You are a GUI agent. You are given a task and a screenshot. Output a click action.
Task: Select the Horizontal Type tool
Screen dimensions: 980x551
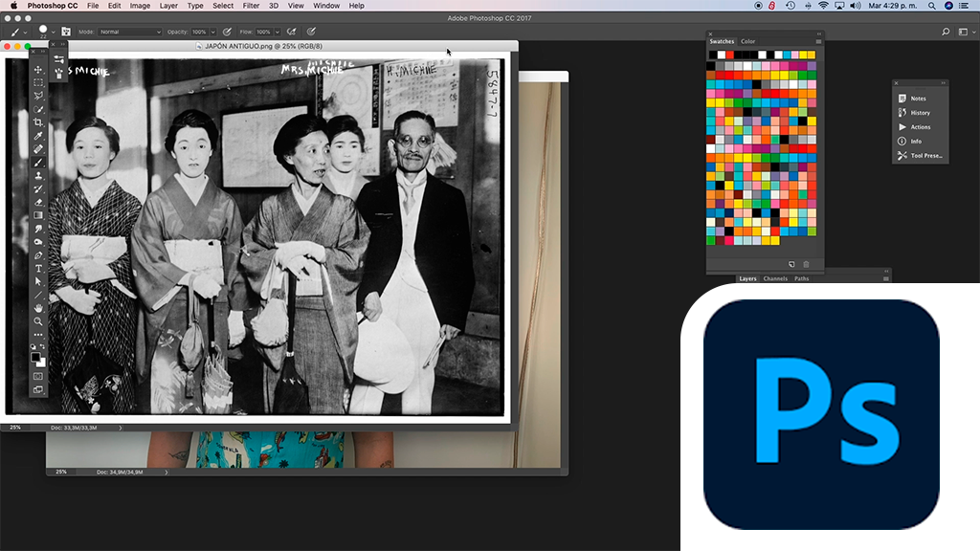(x=38, y=269)
